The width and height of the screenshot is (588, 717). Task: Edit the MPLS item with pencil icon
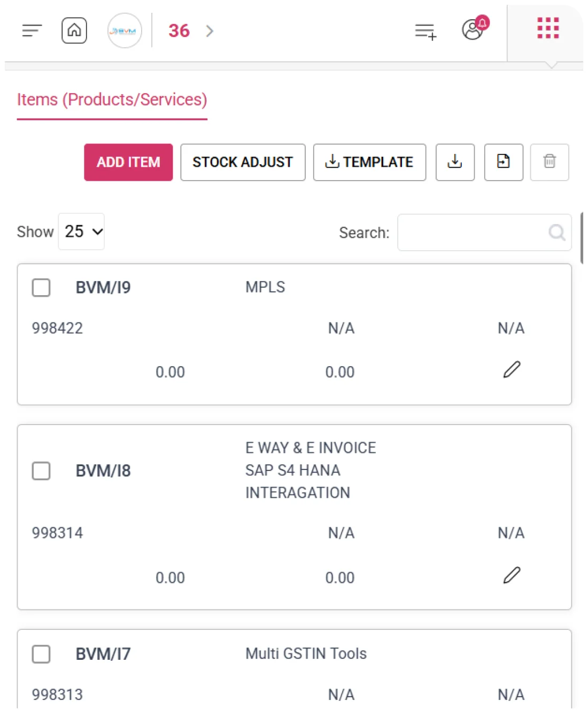512,369
